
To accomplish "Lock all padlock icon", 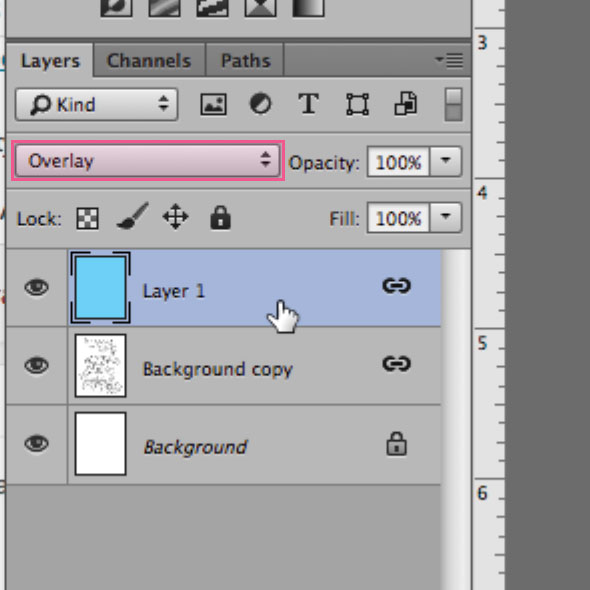I will click(220, 217).
